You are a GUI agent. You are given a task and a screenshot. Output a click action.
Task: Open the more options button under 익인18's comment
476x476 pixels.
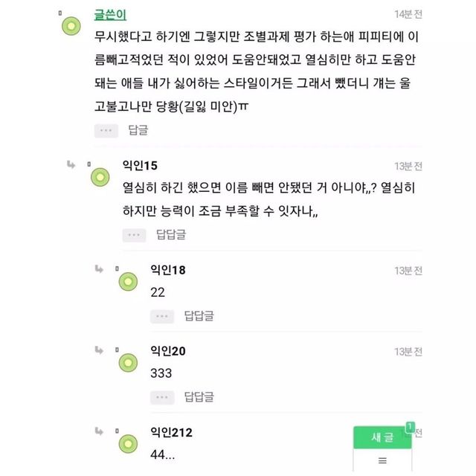(162, 316)
